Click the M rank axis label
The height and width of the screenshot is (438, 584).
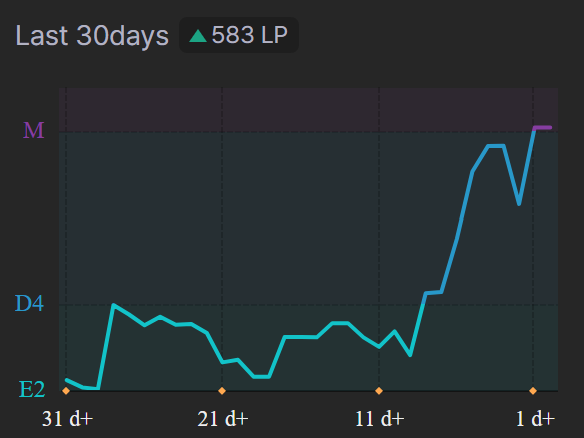34,130
